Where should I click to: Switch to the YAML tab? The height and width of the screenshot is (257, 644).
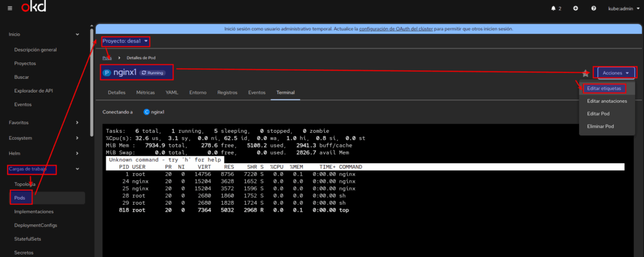pos(172,92)
